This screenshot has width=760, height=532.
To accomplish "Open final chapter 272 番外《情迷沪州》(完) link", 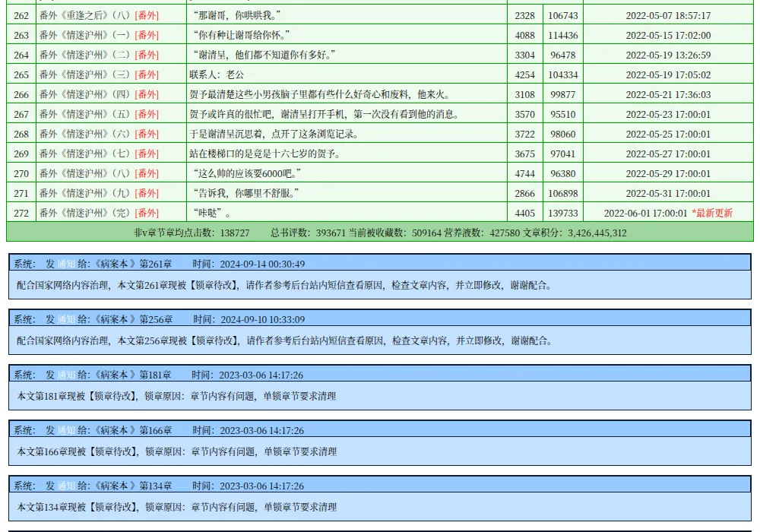I will point(85,214).
